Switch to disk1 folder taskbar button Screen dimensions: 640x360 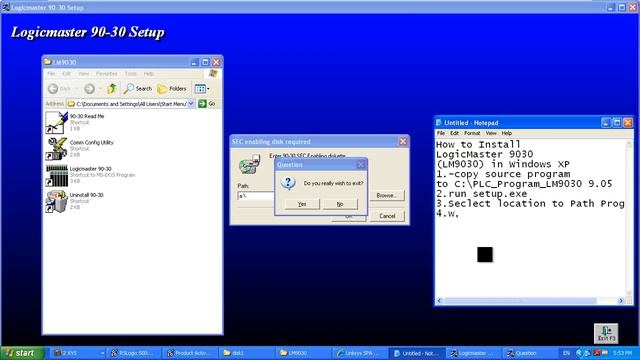coord(245,353)
